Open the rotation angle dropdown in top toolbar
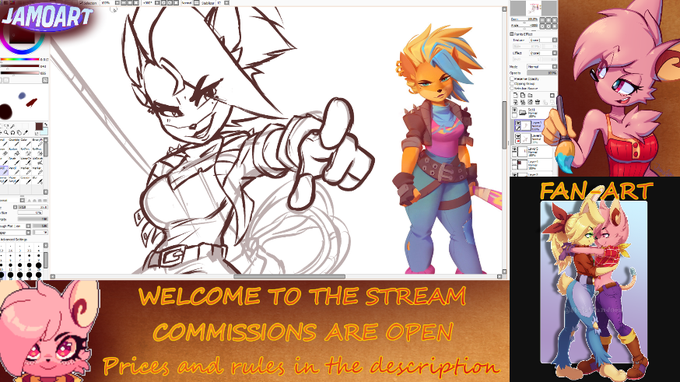 tap(157, 3)
